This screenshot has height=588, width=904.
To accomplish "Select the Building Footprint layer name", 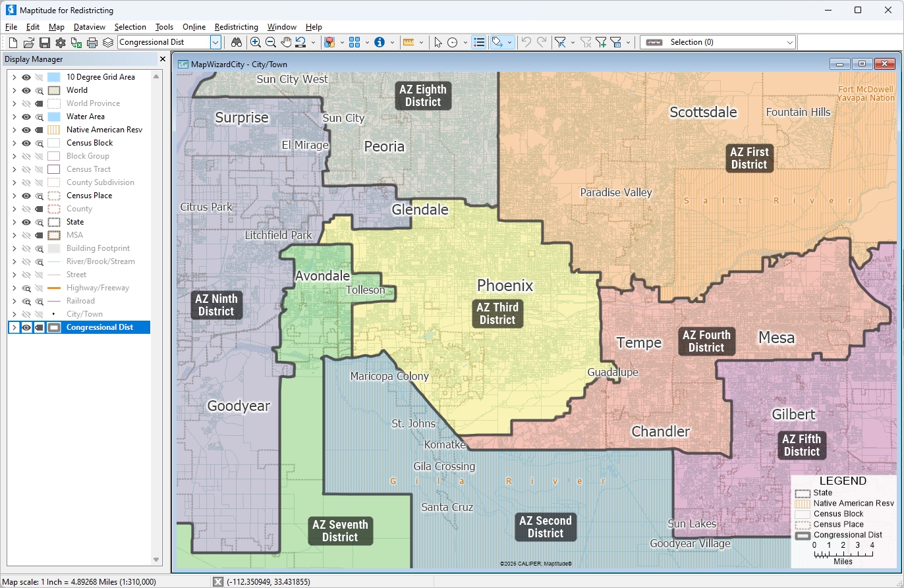I will coord(98,248).
